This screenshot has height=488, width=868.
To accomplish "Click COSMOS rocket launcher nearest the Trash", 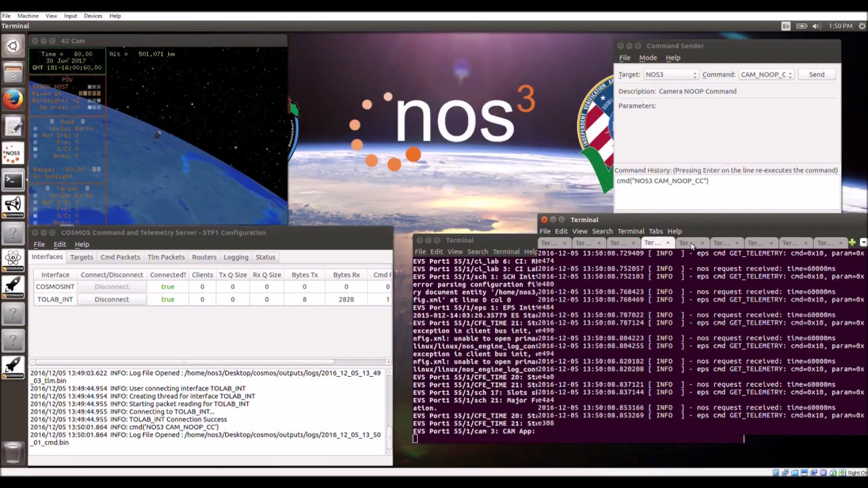I will [13, 366].
